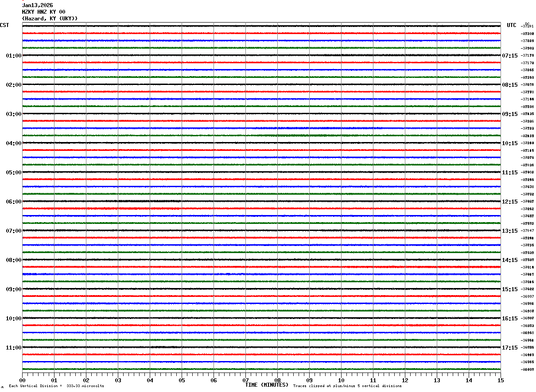Select the station code "HZKY HNZ KY 00"
The height and width of the screenshot is (392, 536).
(44, 12)
